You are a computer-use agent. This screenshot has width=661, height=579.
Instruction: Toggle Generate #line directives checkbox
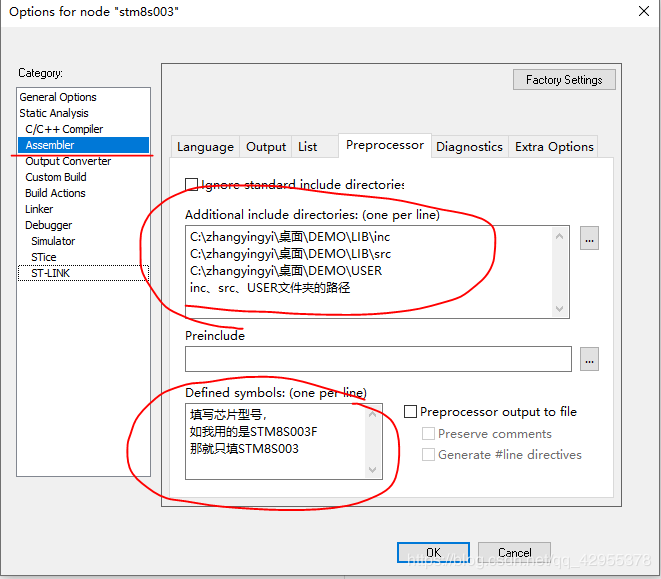click(x=428, y=454)
